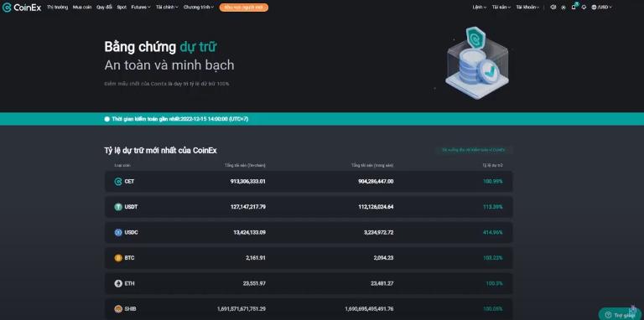The width and height of the screenshot is (644, 320).
Task: Click SHIB reserve ratio 100.05%
Action: click(492, 309)
